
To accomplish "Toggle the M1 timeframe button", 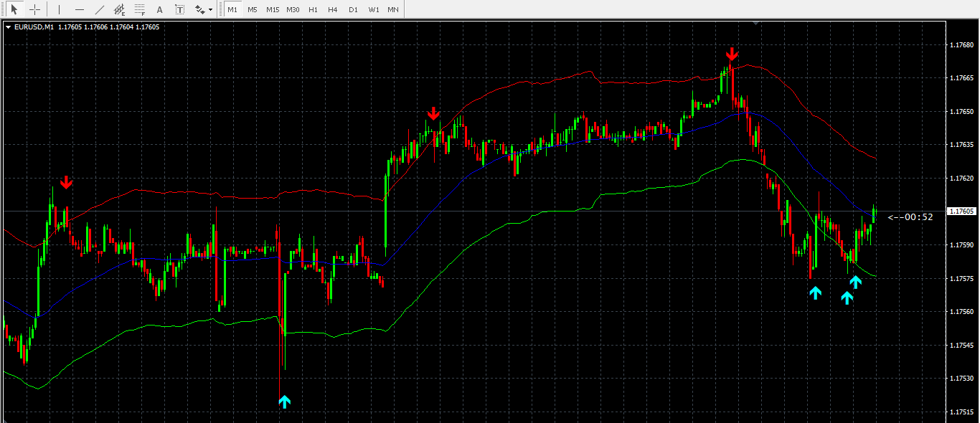I will [x=232, y=10].
